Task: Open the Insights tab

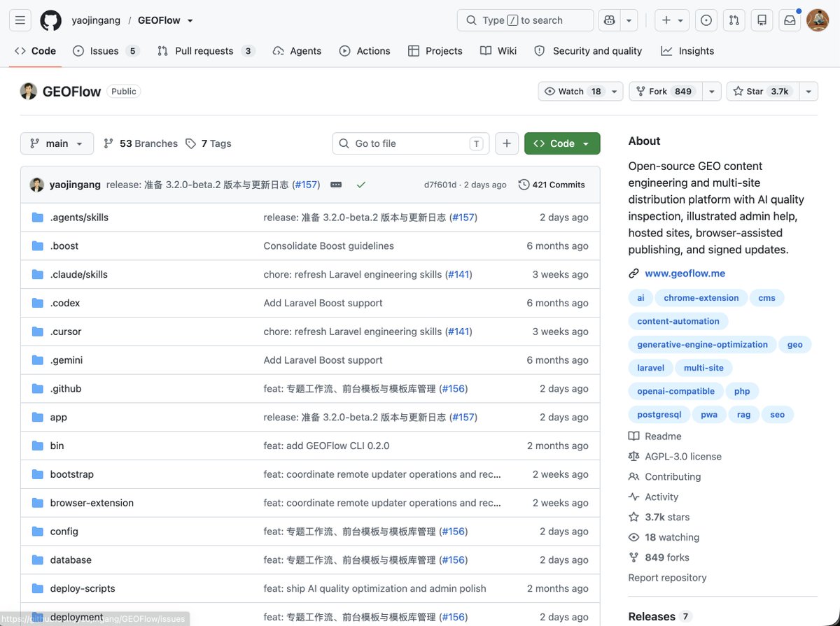Action: pos(687,51)
